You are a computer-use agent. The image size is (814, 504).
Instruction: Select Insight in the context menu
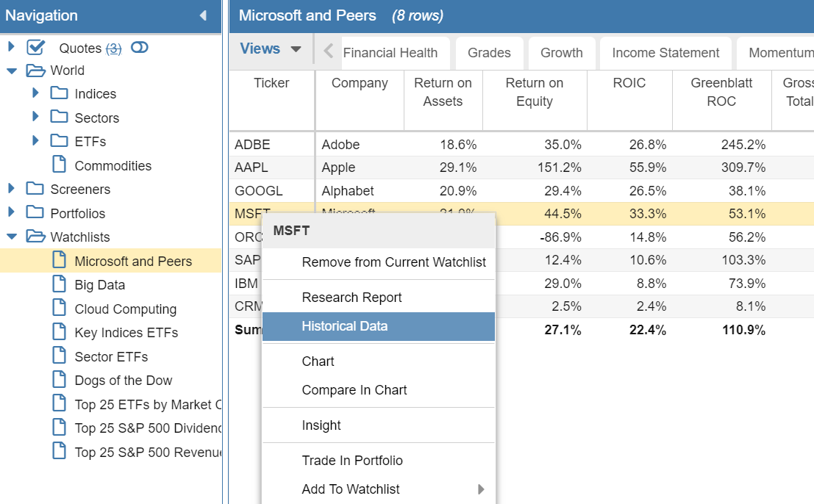pos(379,425)
